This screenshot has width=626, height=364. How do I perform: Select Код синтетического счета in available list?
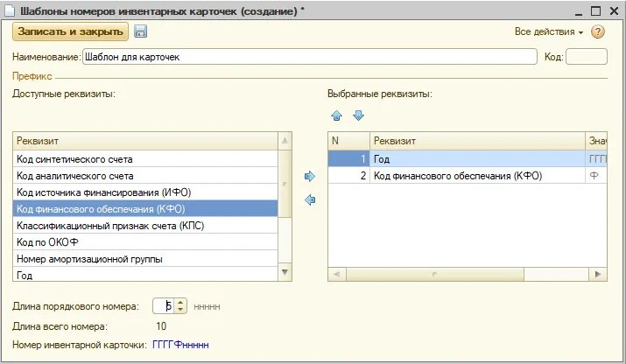click(145, 159)
